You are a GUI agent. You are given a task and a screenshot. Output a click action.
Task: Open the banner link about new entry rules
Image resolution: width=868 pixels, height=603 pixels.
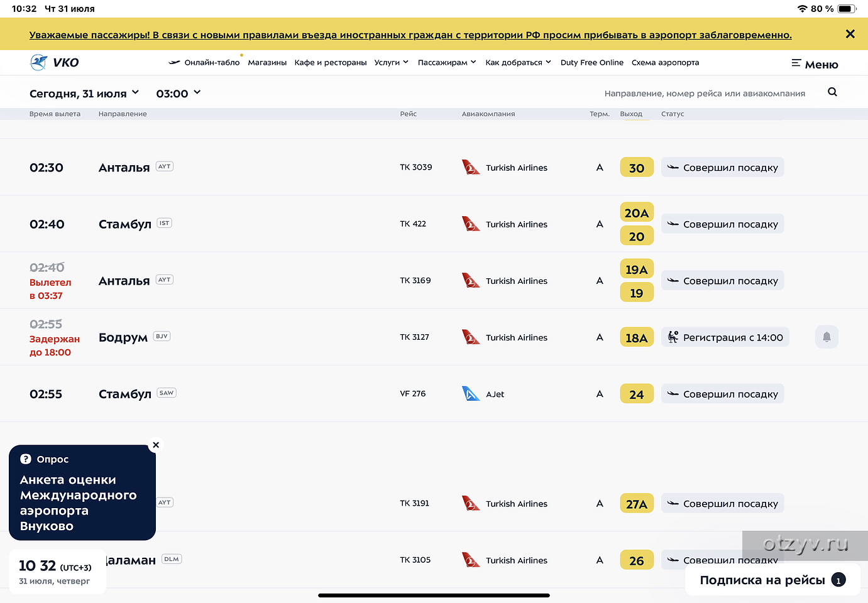point(409,35)
